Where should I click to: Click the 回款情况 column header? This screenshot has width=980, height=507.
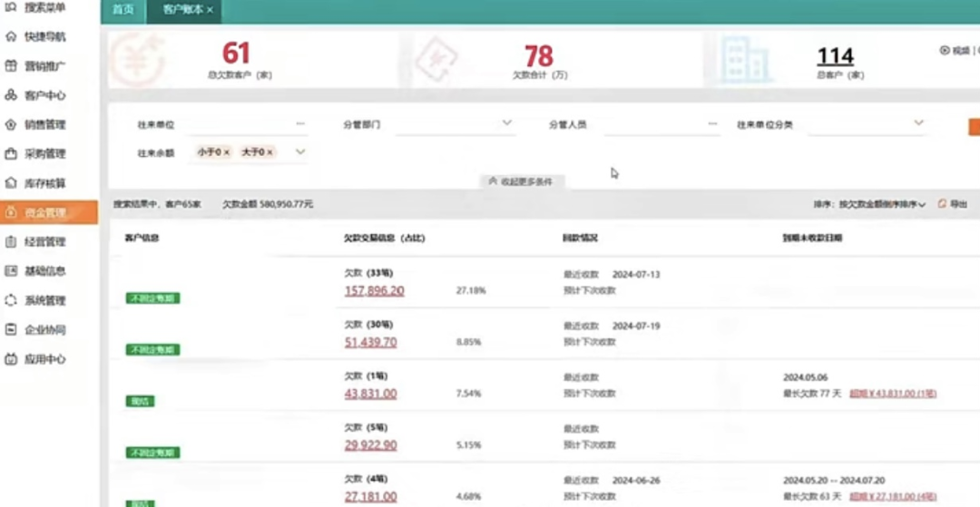click(580, 238)
